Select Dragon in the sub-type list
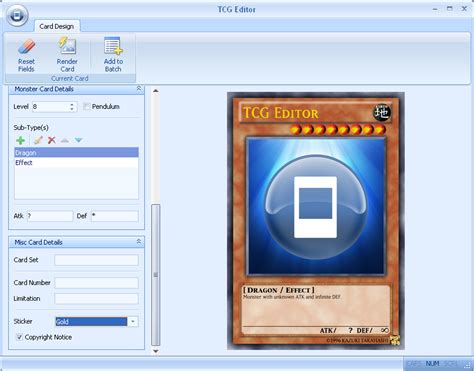 (x=76, y=153)
